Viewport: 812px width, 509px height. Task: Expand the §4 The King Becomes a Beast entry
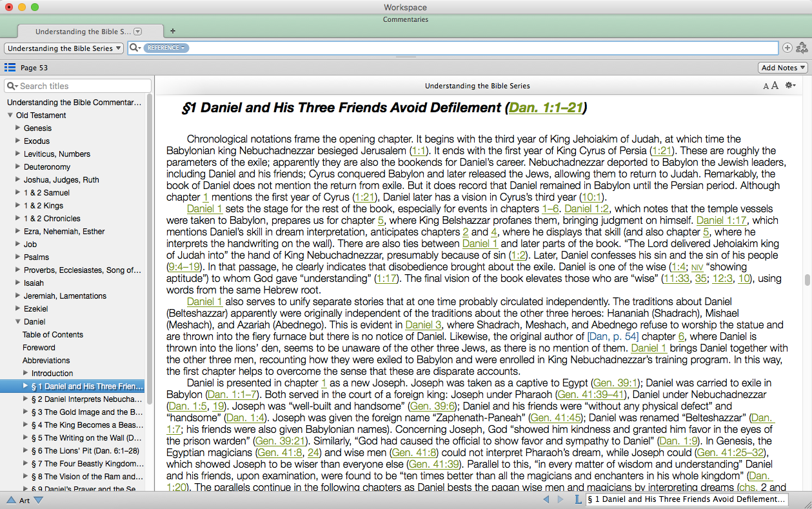(26, 424)
